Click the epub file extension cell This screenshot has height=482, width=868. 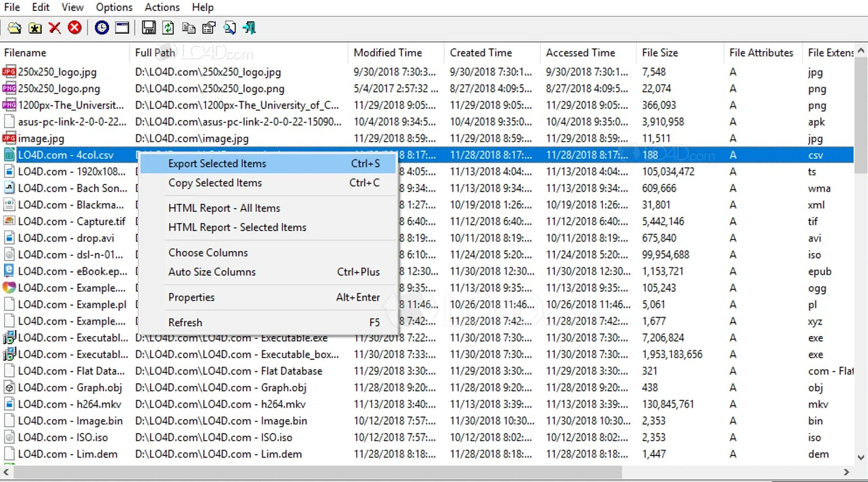coord(820,271)
